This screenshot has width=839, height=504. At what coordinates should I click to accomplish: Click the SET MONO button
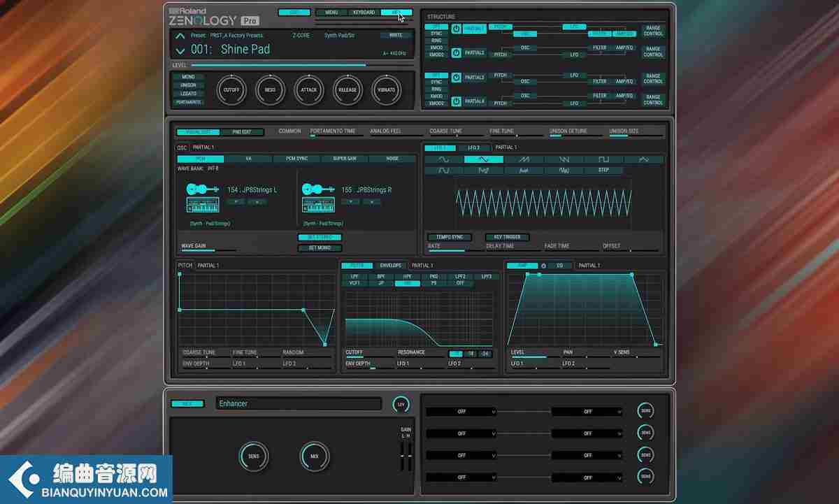(x=320, y=248)
